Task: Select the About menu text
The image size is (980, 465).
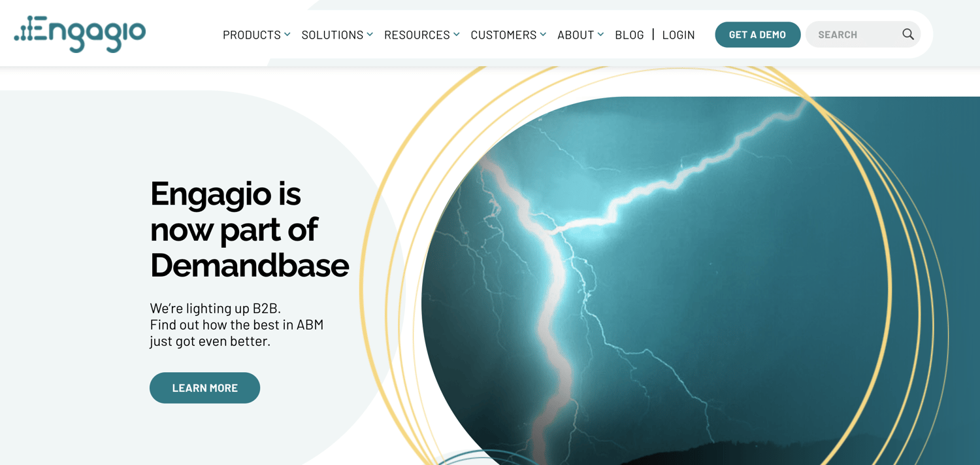Action: click(575, 35)
